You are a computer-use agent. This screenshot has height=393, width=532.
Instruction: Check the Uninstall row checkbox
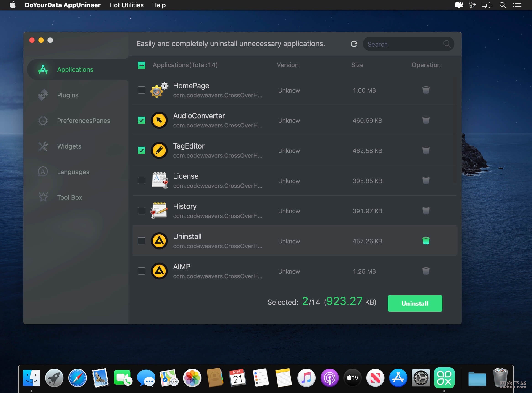point(141,241)
